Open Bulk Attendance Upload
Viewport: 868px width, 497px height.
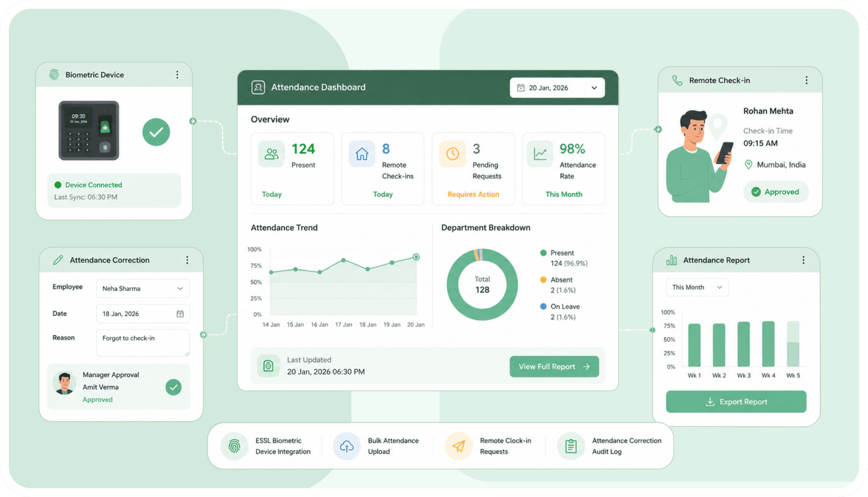click(376, 446)
